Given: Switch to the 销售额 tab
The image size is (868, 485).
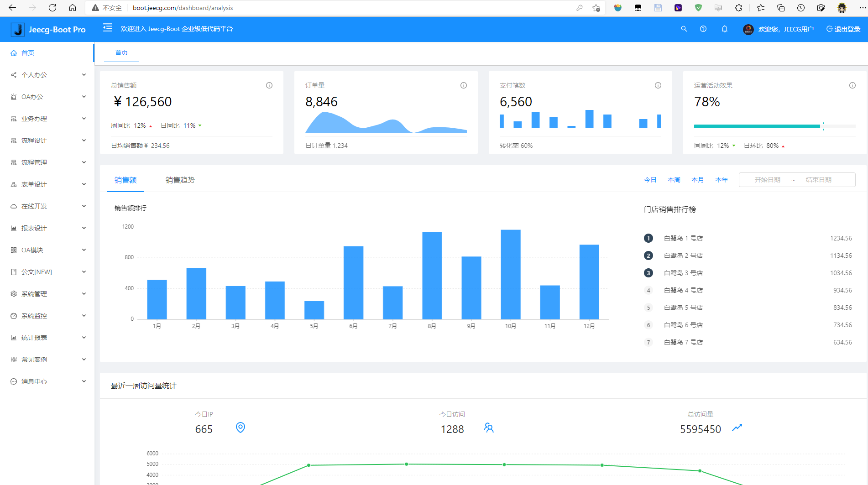Looking at the screenshot, I should click(125, 180).
